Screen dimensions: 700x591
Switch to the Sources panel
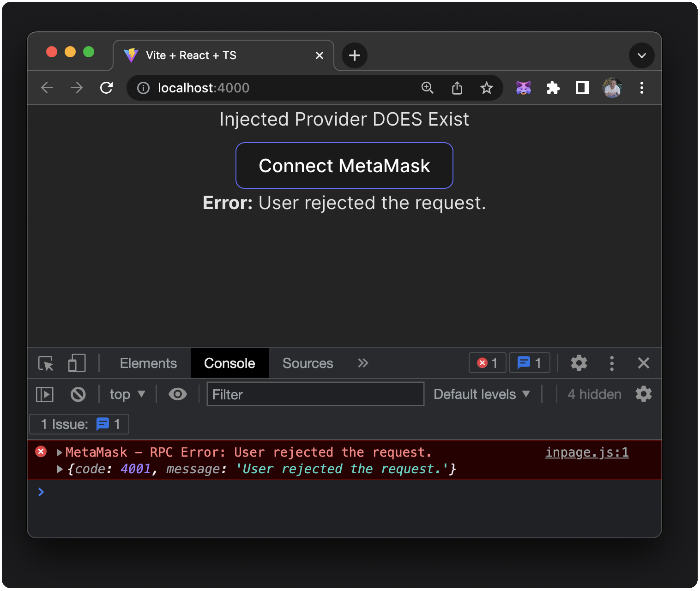pos(308,363)
